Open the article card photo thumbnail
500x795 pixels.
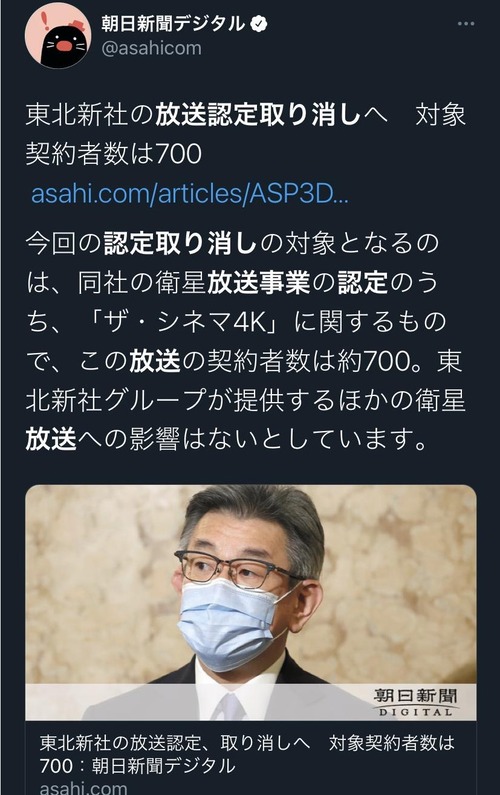click(x=251, y=602)
